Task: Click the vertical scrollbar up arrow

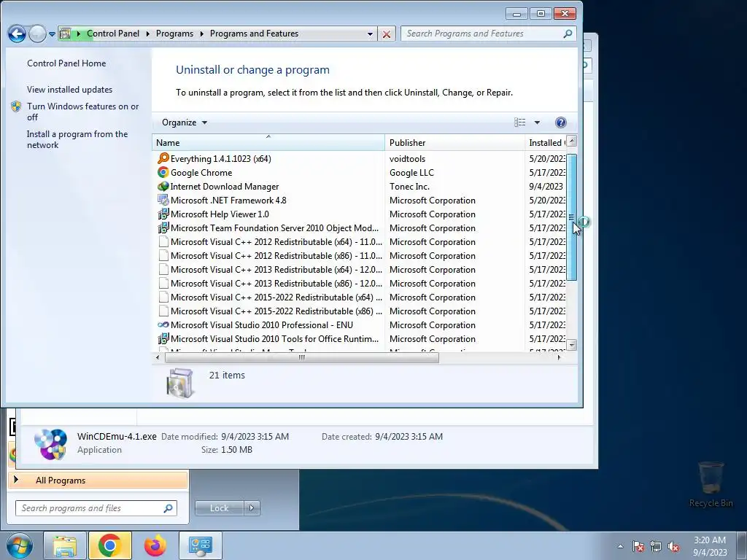Action: coord(572,141)
